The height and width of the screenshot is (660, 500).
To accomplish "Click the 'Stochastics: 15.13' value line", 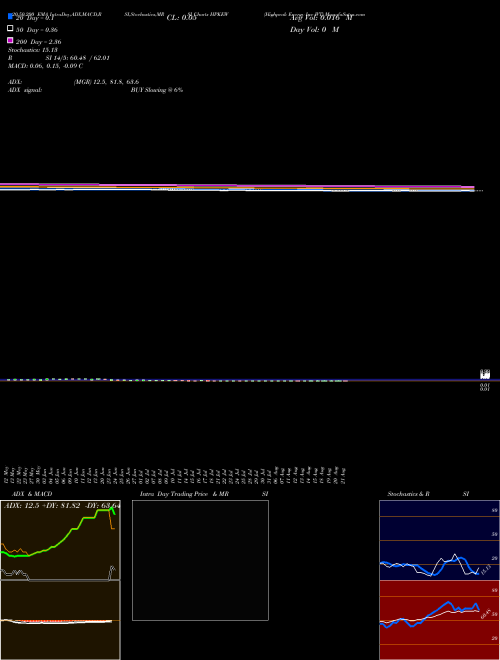I will (x=33, y=50).
